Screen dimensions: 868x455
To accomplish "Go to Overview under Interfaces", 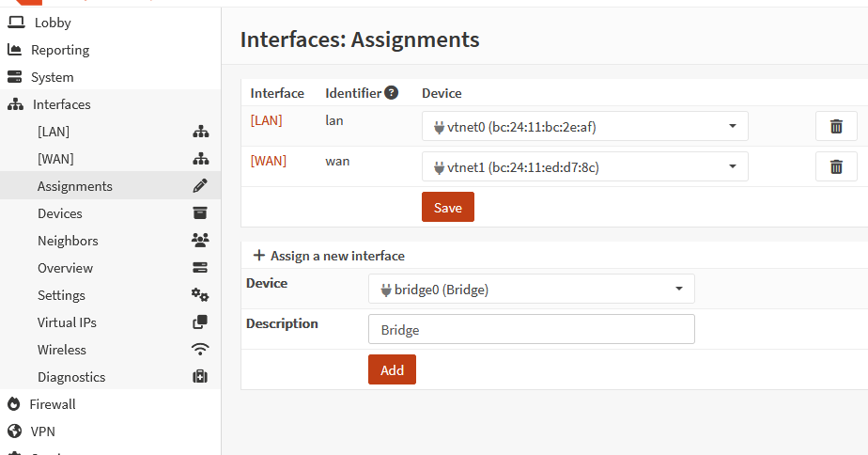I will tap(65, 268).
